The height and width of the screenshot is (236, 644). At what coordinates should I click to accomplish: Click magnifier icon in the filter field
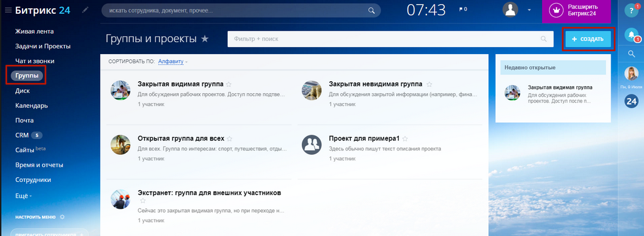[544, 39]
